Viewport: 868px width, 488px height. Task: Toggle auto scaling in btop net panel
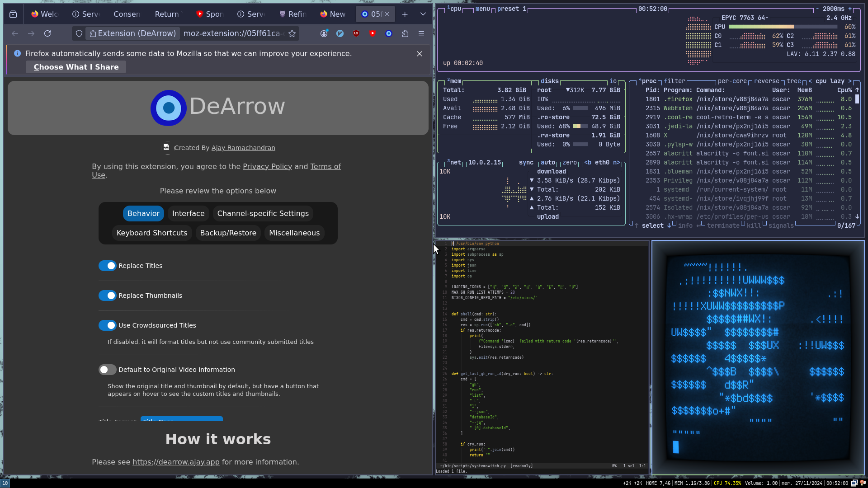[547, 163]
